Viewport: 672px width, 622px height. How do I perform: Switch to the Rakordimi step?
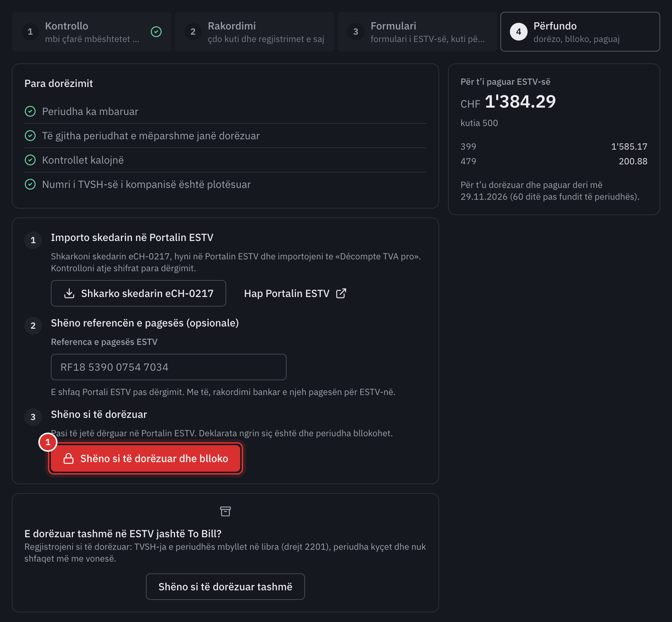point(255,32)
